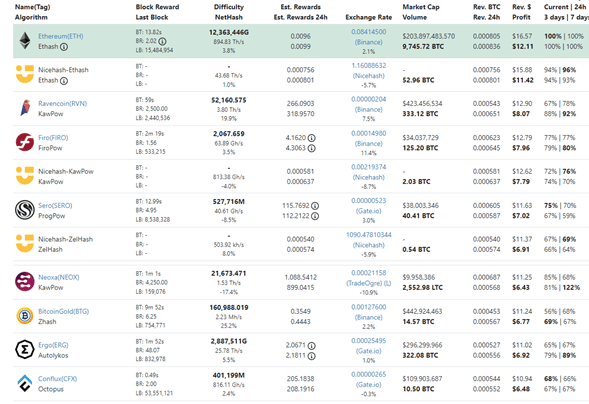Click the Ergo sigma logo
The width and height of the screenshot is (589, 404).
pyautogui.click(x=25, y=350)
